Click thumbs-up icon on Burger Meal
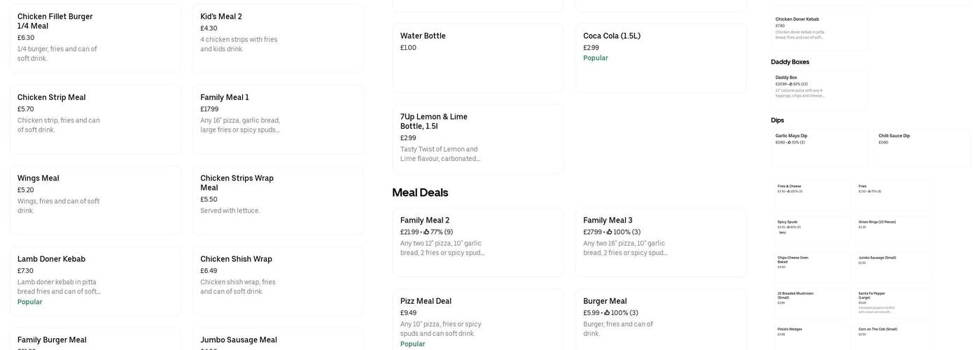Screen dimensions: 980x350 click(x=607, y=313)
